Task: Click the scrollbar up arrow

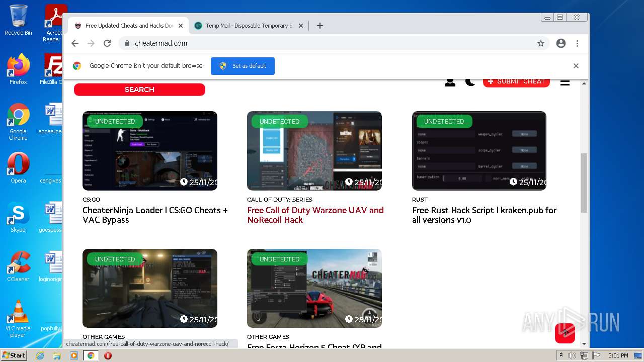Action: pyautogui.click(x=584, y=83)
